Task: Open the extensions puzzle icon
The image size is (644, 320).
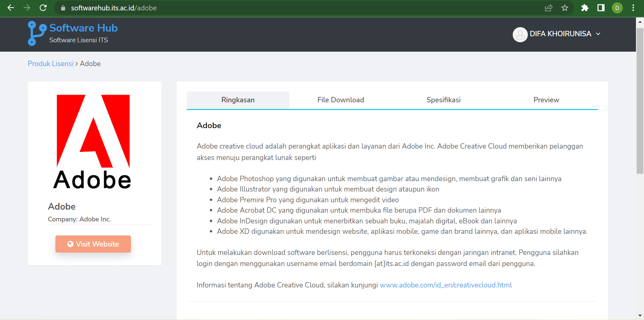Action: 585,8
